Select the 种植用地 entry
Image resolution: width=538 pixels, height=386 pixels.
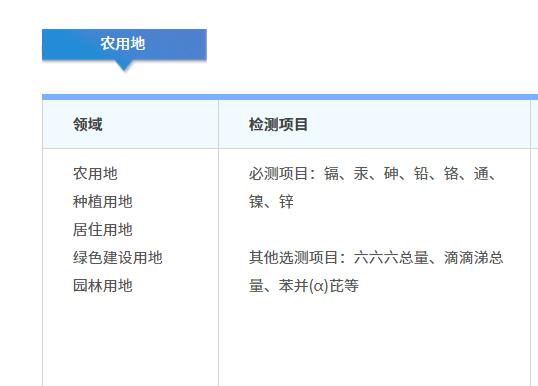coord(103,201)
